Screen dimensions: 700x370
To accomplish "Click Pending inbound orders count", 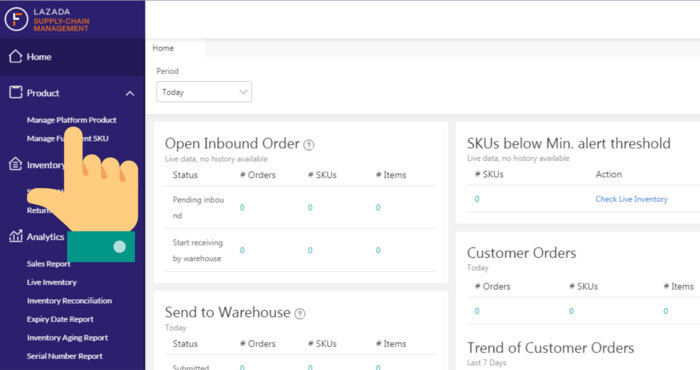I will click(242, 208).
